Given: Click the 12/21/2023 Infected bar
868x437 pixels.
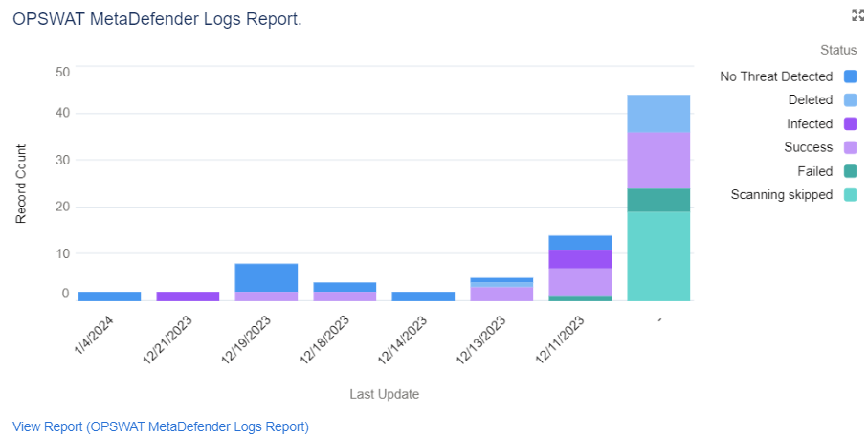Looking at the screenshot, I should click(188, 296).
